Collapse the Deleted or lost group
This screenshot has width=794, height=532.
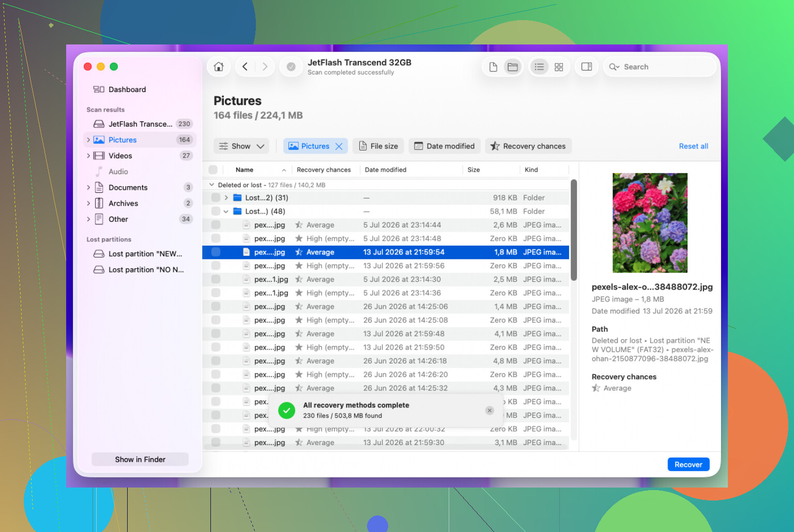(x=211, y=185)
